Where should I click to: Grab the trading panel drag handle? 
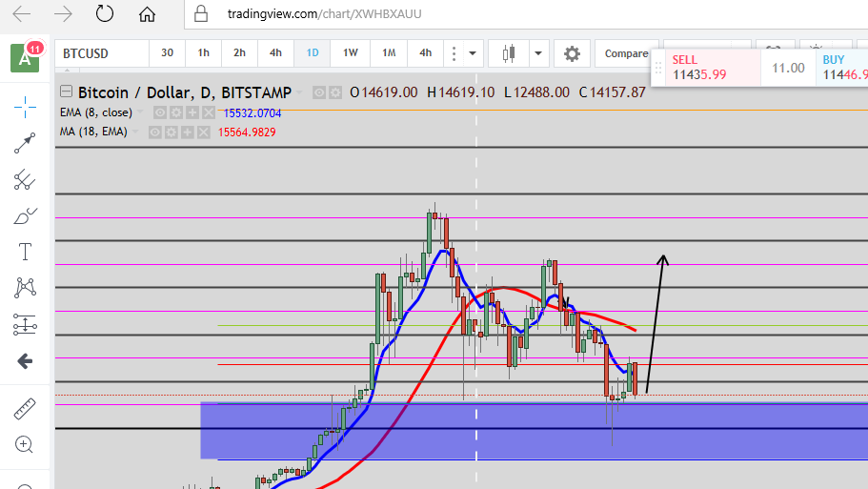(x=658, y=68)
